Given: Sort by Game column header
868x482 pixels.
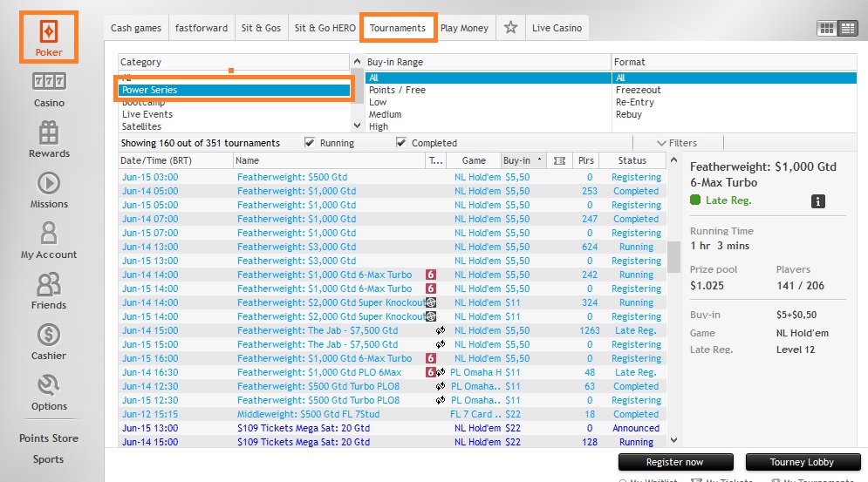Looking at the screenshot, I should pyautogui.click(x=474, y=160).
